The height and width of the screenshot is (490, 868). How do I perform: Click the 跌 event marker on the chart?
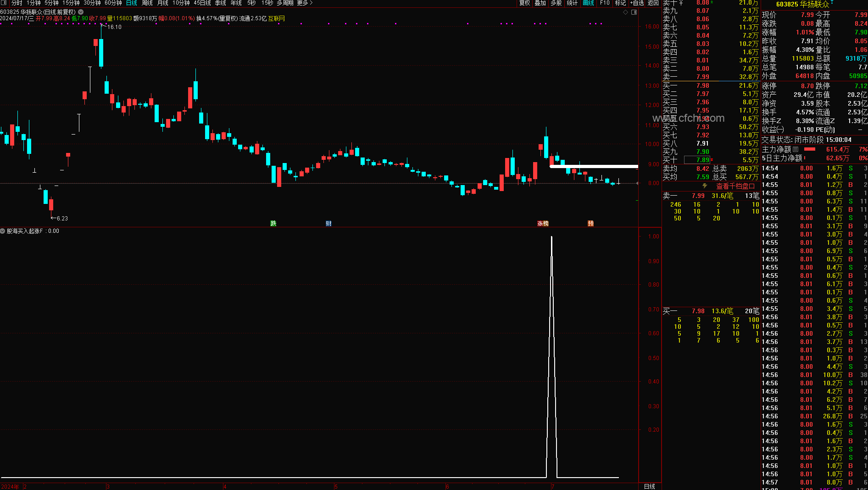[273, 224]
